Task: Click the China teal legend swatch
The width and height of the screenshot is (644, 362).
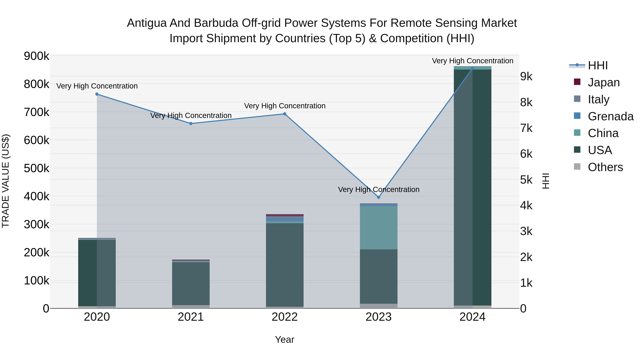Action: point(577,132)
